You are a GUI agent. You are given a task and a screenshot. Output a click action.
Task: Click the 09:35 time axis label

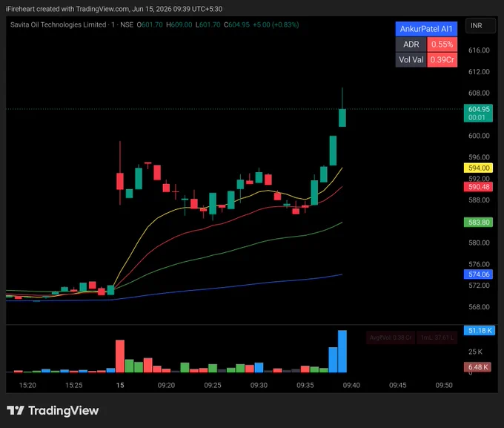[305, 385]
